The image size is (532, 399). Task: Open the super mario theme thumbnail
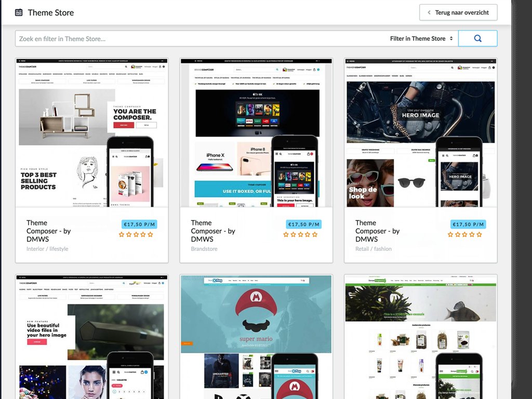pos(256,337)
